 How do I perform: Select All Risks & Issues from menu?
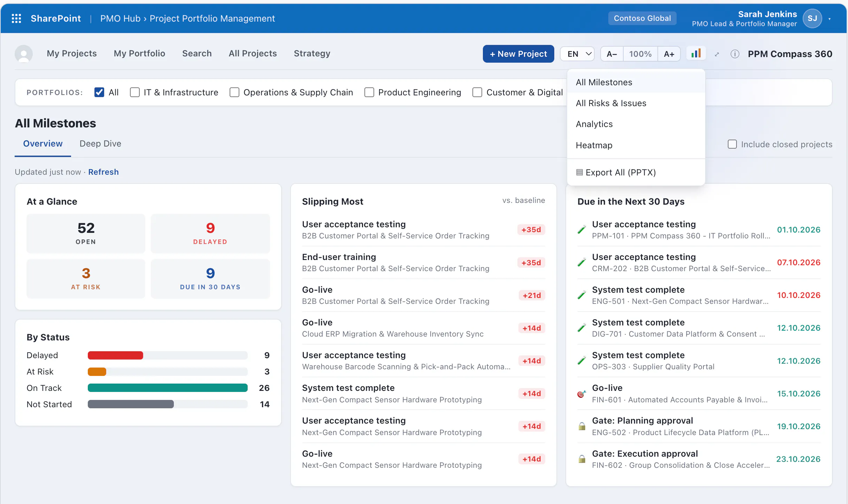[x=636, y=103]
